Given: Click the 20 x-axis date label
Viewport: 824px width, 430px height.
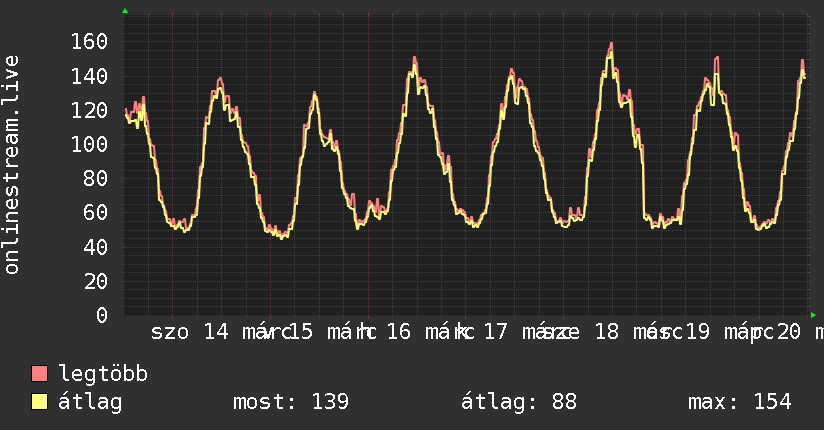Looking at the screenshot, I should pyautogui.click(x=788, y=332).
